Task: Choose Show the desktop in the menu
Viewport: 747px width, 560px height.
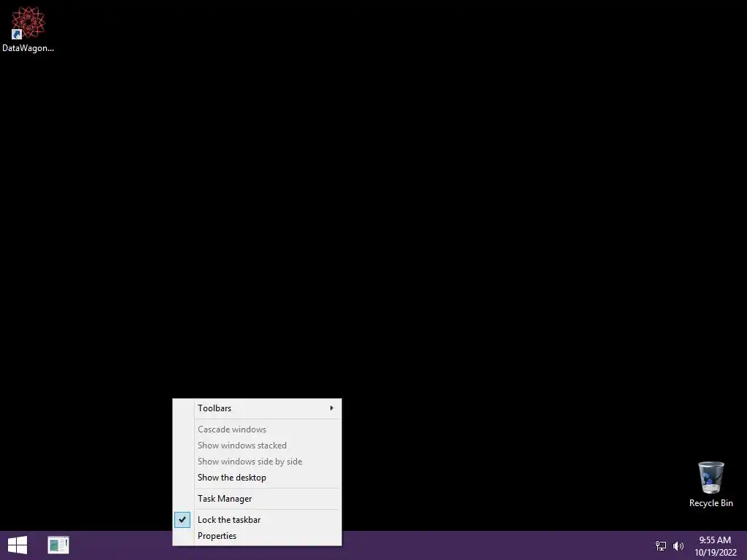Action: (x=258, y=477)
